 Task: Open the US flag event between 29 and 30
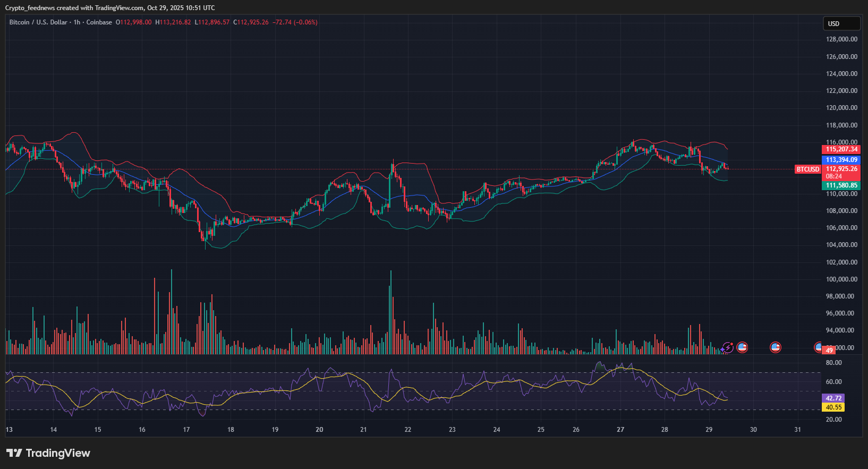coord(742,347)
